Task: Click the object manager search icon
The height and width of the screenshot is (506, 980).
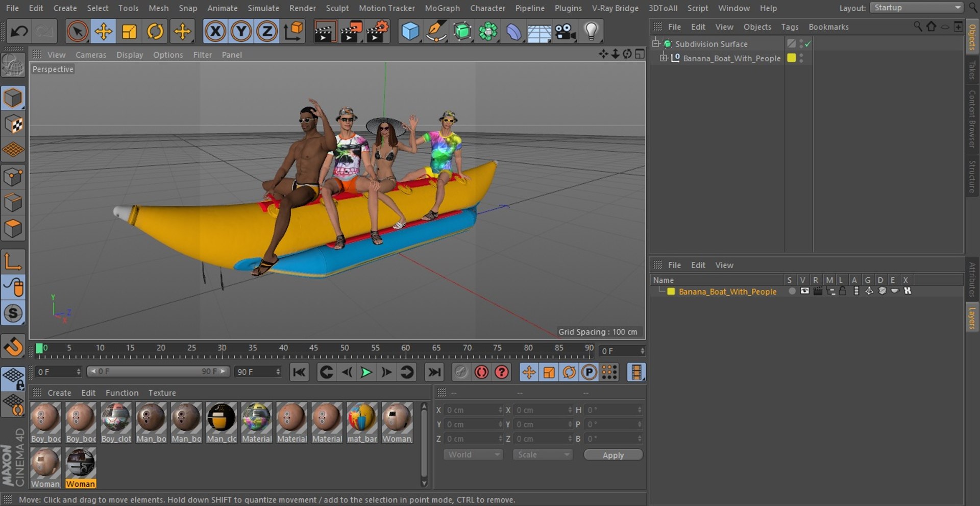Action: pos(917,27)
